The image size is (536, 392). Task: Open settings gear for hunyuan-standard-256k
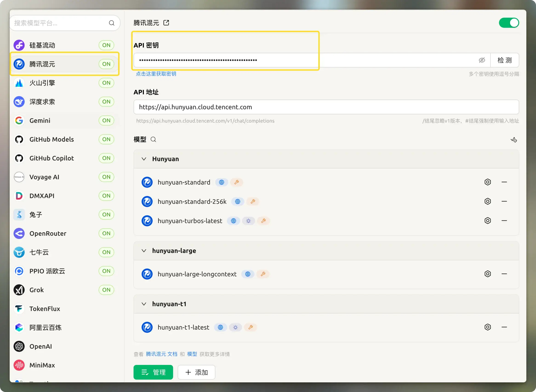pos(487,202)
